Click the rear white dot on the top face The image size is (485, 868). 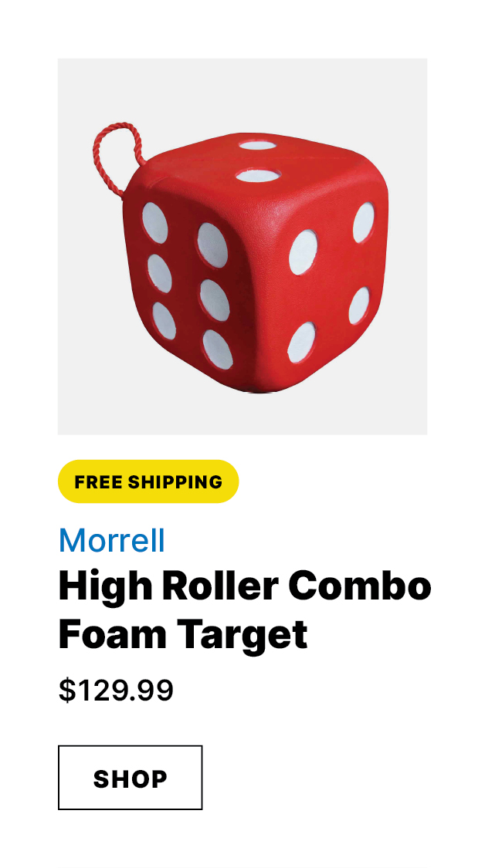pyautogui.click(x=257, y=145)
